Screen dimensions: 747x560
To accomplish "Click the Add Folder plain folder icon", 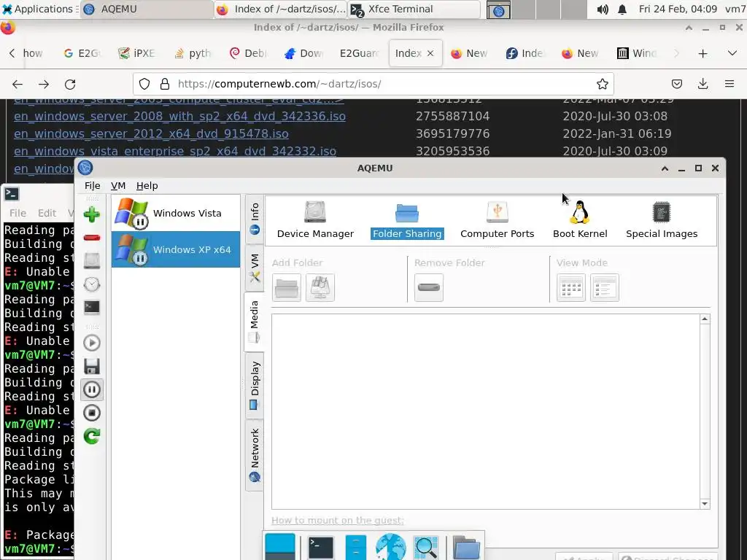I will [286, 287].
